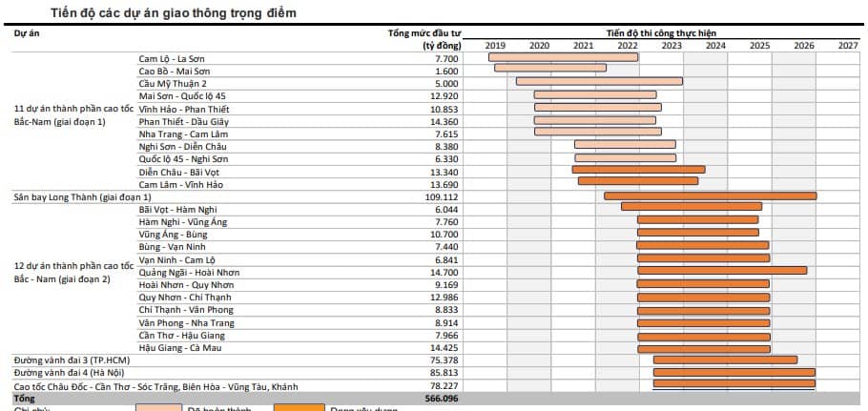Select the Đường vành đai 4 (Hà Nội) label
Image resolution: width=868 pixels, height=411 pixels.
[66, 373]
